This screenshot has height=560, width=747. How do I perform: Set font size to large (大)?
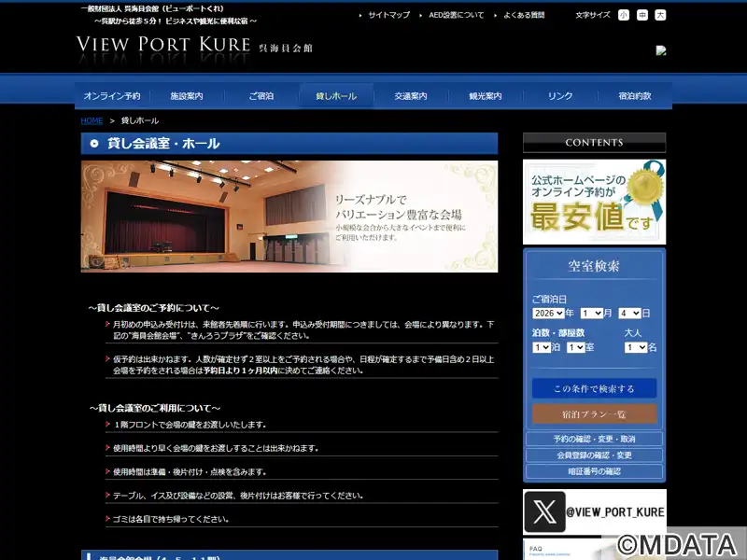(x=660, y=15)
